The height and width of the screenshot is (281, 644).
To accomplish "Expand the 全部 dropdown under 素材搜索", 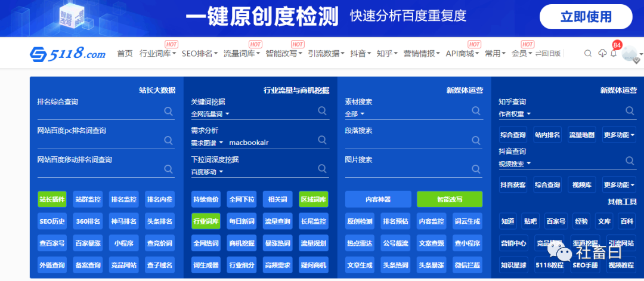I will [355, 114].
